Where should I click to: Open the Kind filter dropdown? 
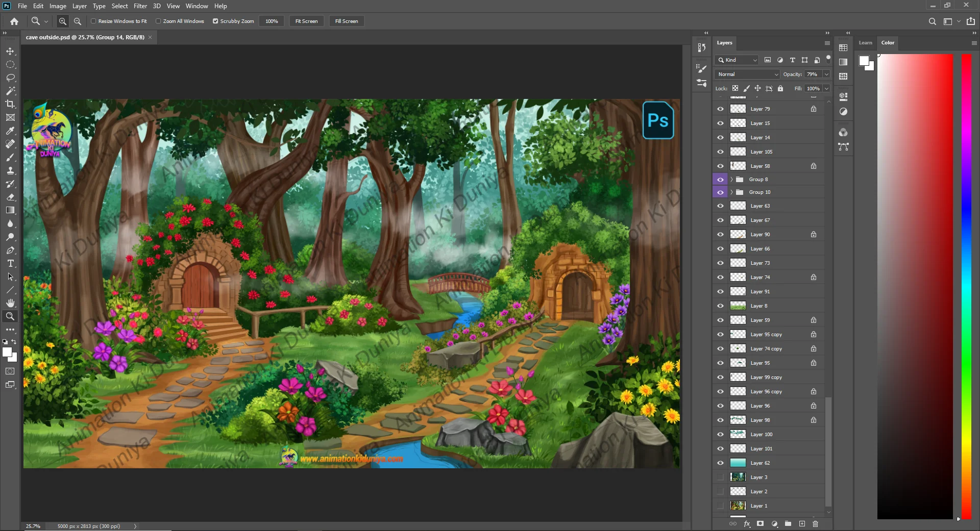(x=737, y=60)
